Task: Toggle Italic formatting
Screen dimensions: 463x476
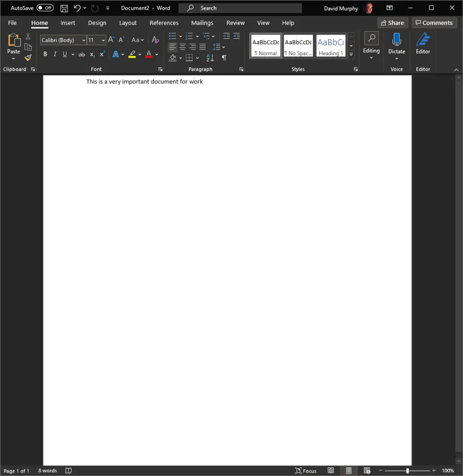Action: point(55,54)
